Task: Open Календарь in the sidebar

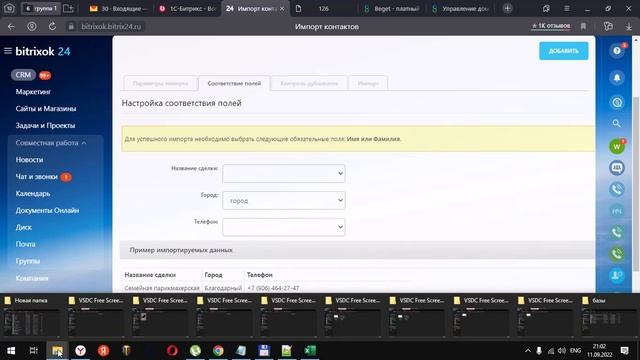Action: tap(33, 193)
